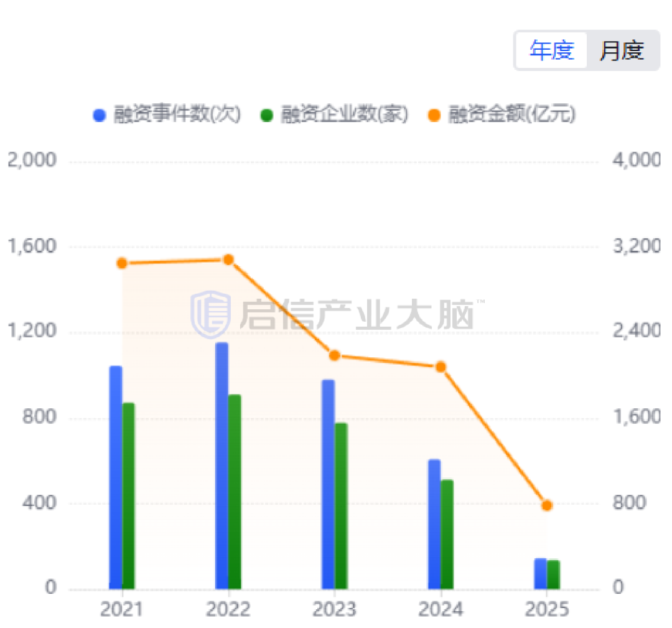672x628 pixels.
Task: Select the orange line point for 2023
Action: click(x=335, y=355)
